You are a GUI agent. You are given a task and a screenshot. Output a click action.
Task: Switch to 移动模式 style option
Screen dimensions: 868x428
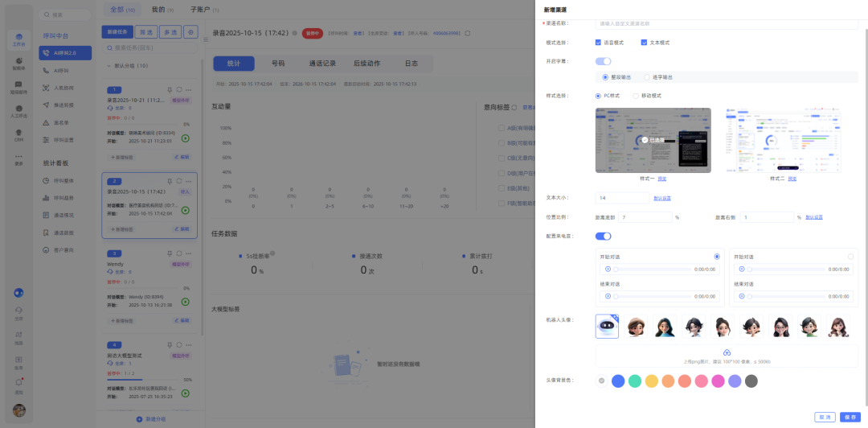click(637, 96)
